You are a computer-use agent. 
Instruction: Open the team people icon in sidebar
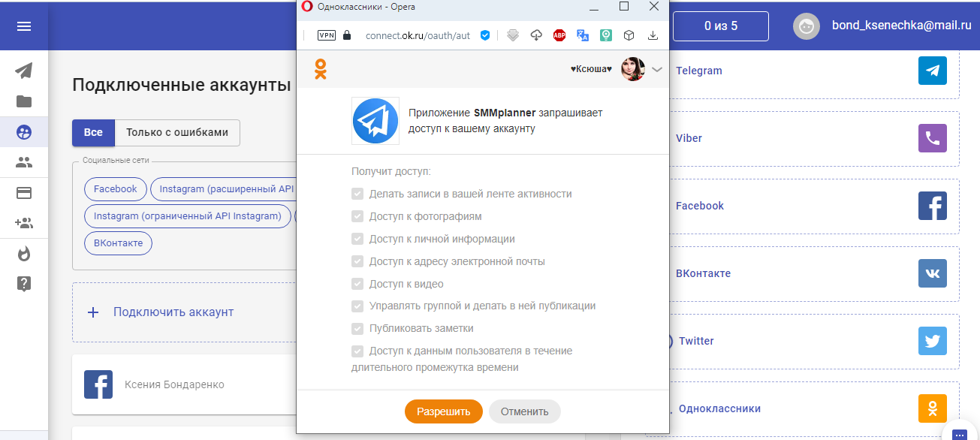pyautogui.click(x=24, y=162)
